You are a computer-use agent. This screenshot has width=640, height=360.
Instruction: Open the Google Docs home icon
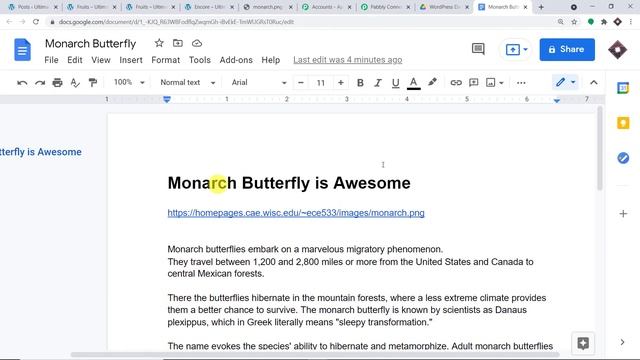click(x=22, y=50)
